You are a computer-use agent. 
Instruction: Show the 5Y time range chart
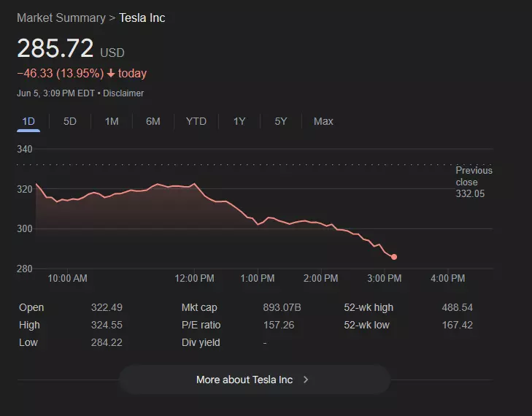[281, 121]
